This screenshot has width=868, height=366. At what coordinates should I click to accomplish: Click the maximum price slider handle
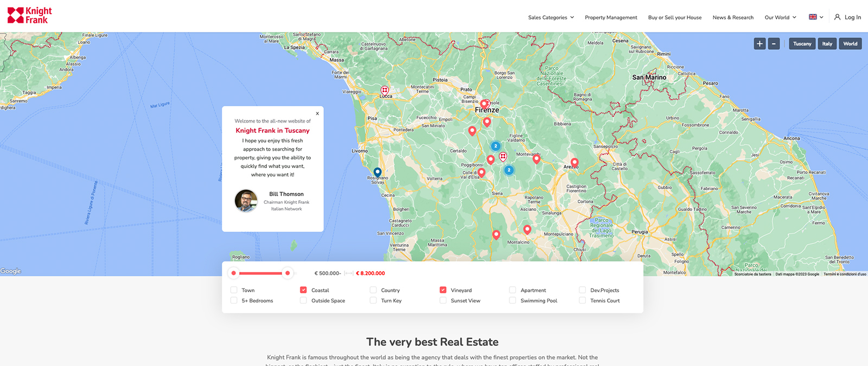click(288, 273)
